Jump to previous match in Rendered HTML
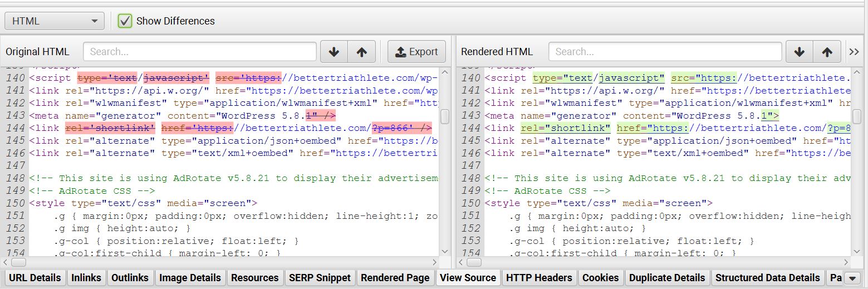 (x=827, y=52)
